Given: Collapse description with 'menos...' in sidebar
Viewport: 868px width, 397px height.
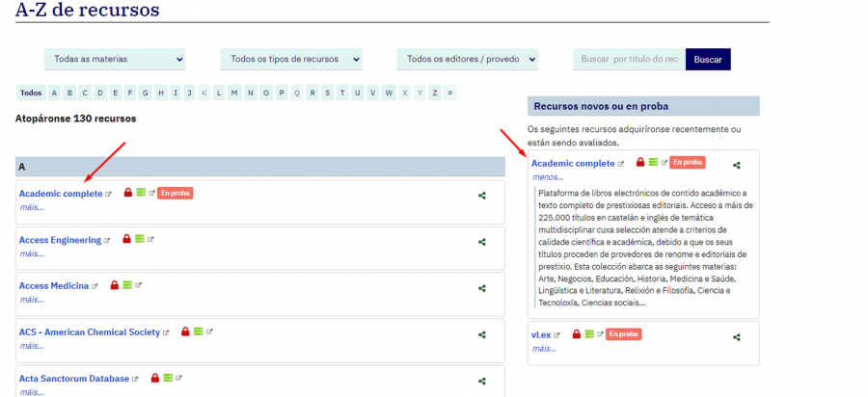Looking at the screenshot, I should (x=547, y=177).
